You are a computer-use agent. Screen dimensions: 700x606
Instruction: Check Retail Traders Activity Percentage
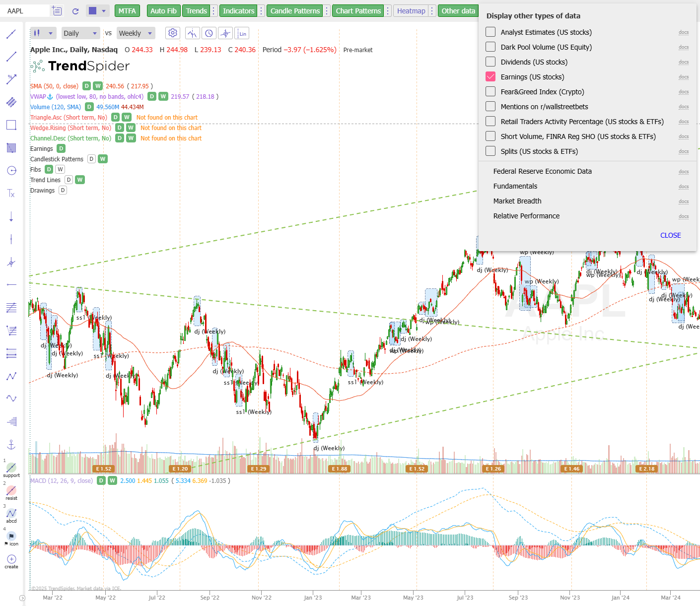tap(490, 121)
